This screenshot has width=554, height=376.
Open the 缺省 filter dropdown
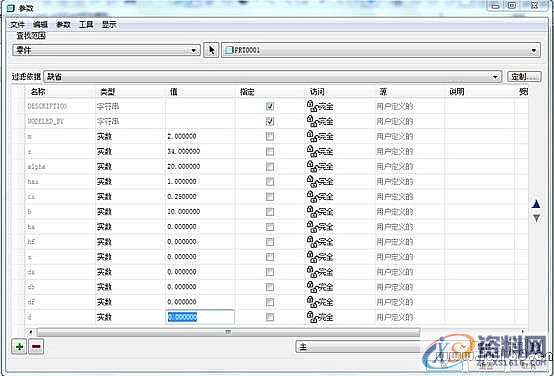click(272, 76)
